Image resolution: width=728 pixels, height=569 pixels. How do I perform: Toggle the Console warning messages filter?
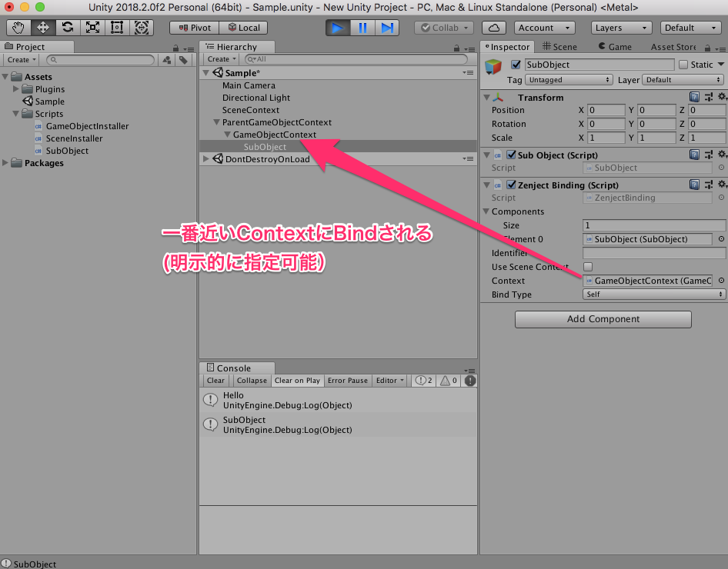(x=449, y=381)
